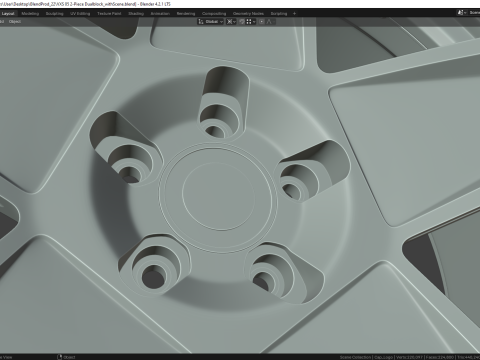Screen dimensions: 480x360
Task: Toggle snapping magnet icon
Action: [242, 22]
